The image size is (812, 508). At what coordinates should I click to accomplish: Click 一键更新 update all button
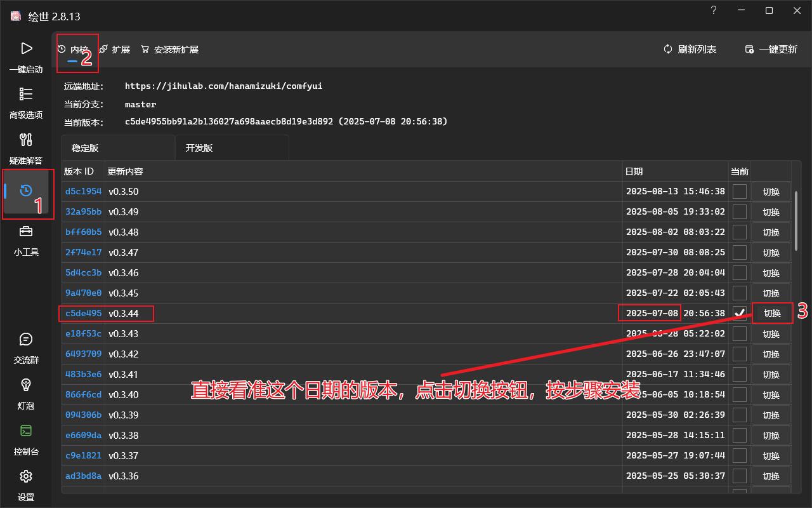pyautogui.click(x=771, y=50)
